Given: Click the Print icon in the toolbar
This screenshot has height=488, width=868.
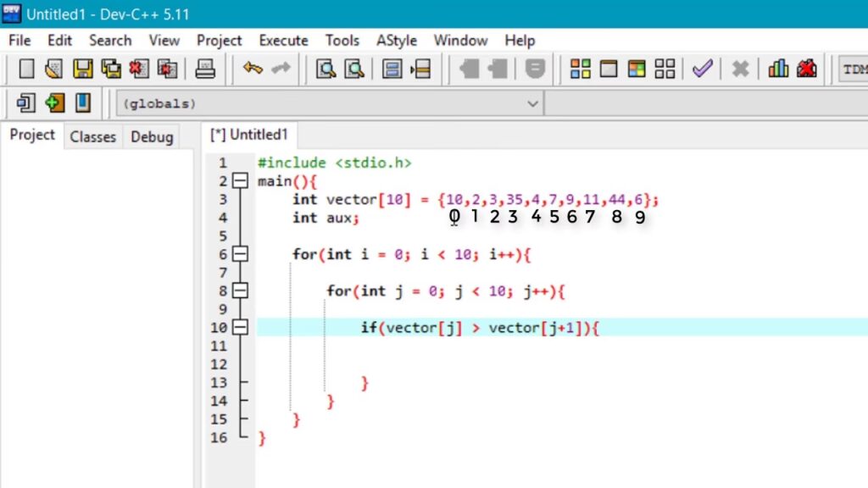Looking at the screenshot, I should click(205, 69).
